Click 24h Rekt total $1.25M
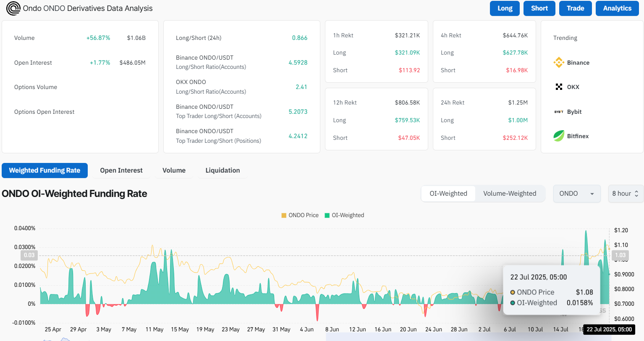 pos(518,102)
